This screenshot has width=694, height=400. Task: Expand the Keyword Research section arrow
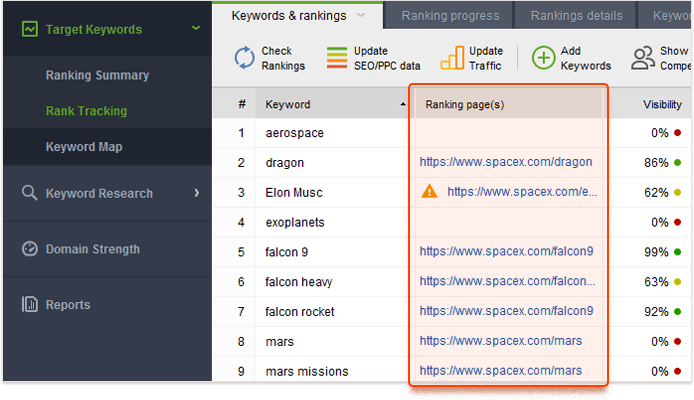pos(197,193)
